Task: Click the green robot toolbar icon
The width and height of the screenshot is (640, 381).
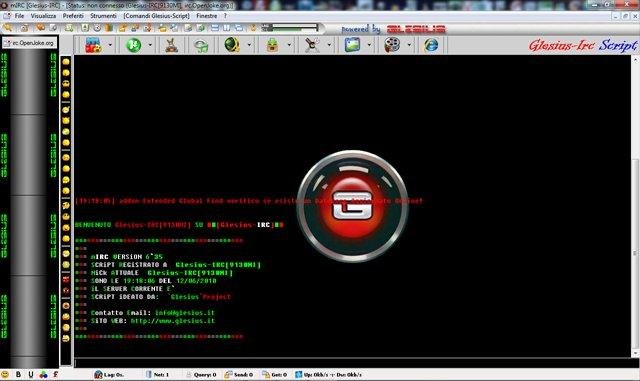Action: pyautogui.click(x=272, y=45)
